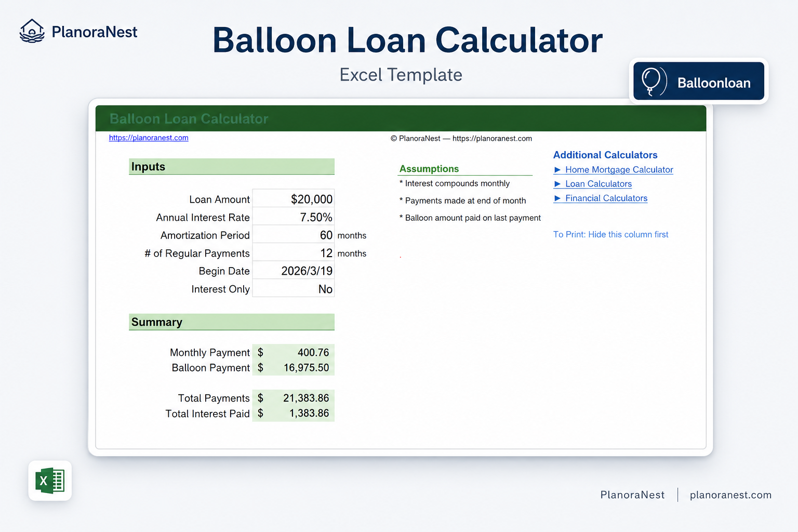This screenshot has width=798, height=532.
Task: Click the Excel file icon
Action: click(50, 481)
